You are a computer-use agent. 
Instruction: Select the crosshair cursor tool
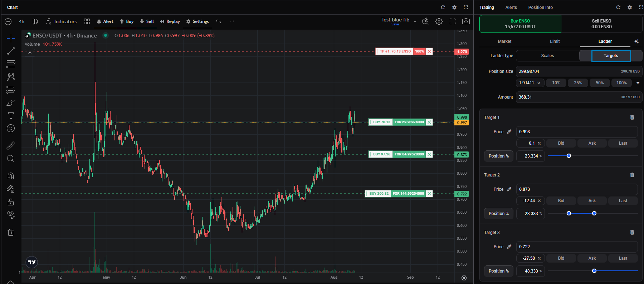point(11,38)
